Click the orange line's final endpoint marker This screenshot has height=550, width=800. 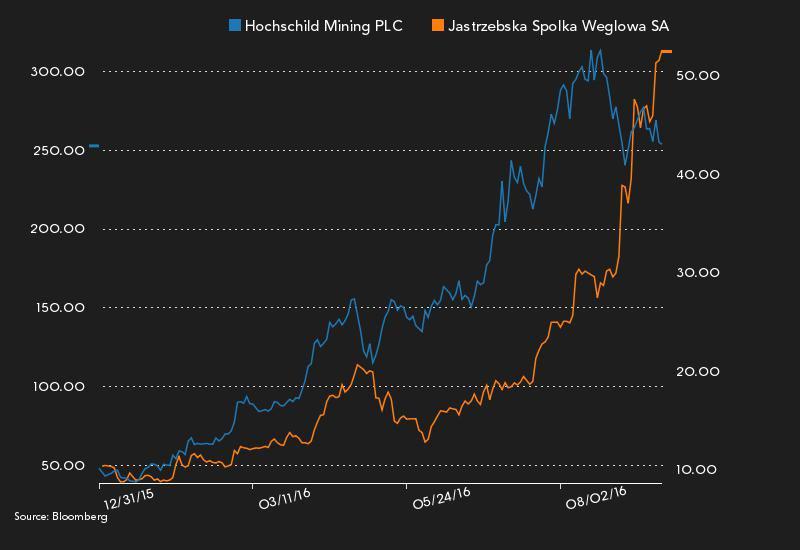666,51
